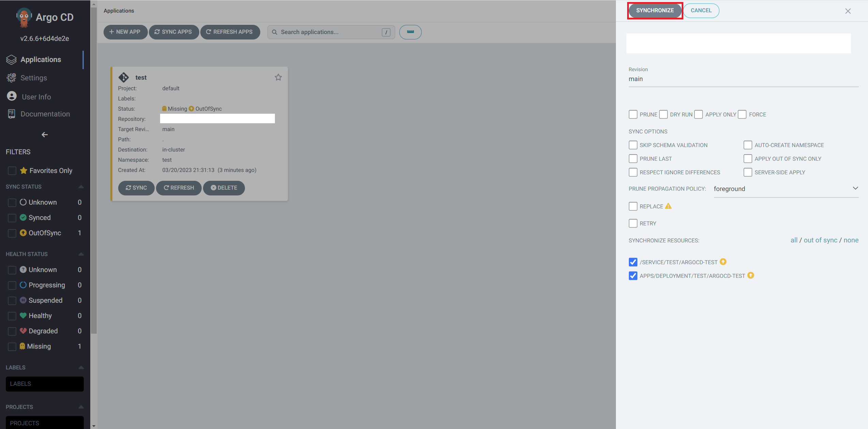Click the view mode toggle pill icon
The height and width of the screenshot is (429, 868).
pyautogui.click(x=410, y=32)
